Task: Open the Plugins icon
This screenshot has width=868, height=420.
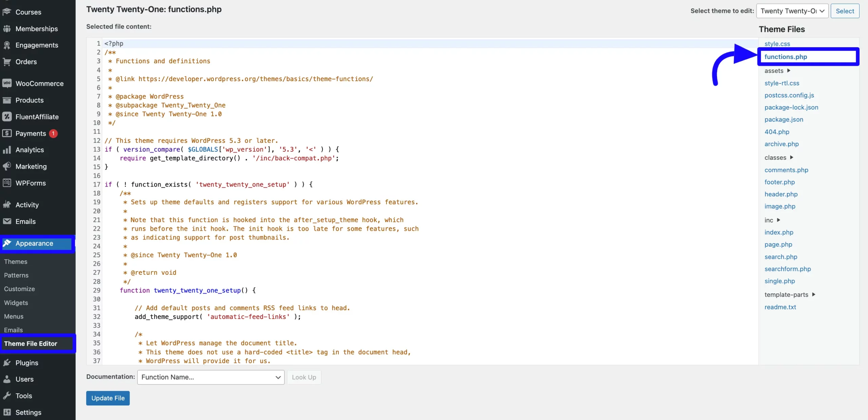Action: (x=7, y=362)
